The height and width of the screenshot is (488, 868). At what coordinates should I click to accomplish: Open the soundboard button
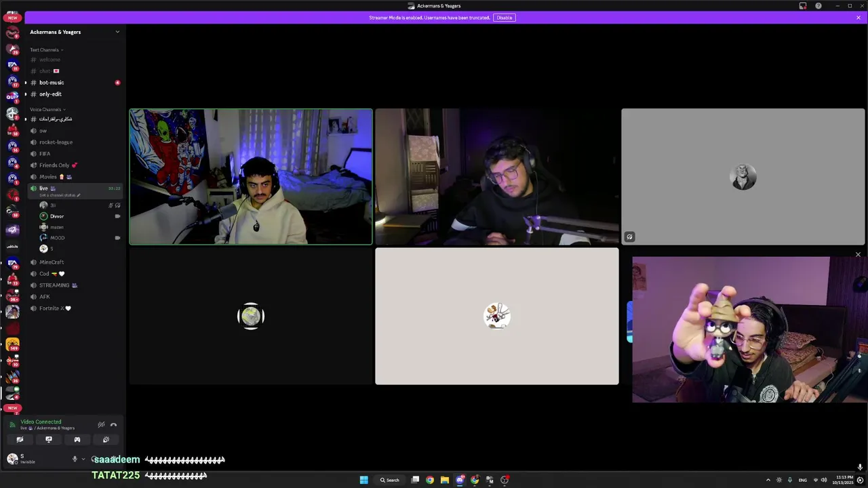click(106, 440)
